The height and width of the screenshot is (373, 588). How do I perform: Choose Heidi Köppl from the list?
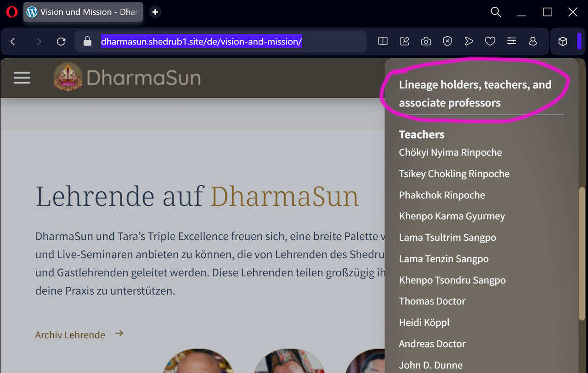(x=424, y=323)
